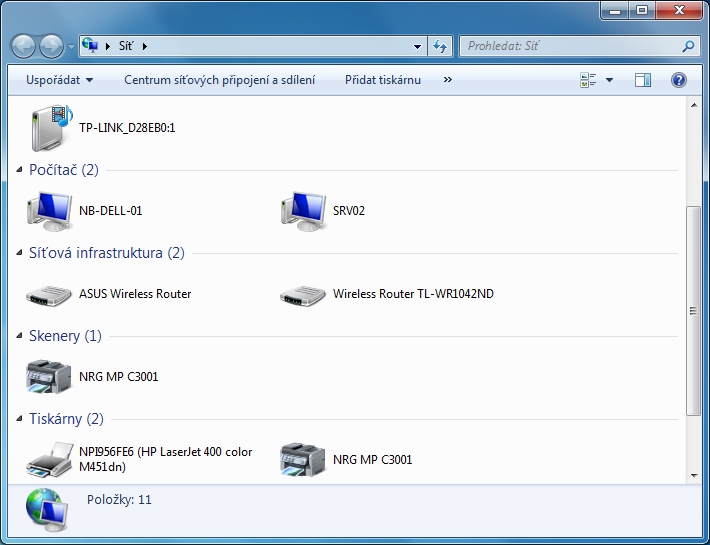
Task: Select the HP LaserJet 400 printer icon
Action: pos(46,459)
